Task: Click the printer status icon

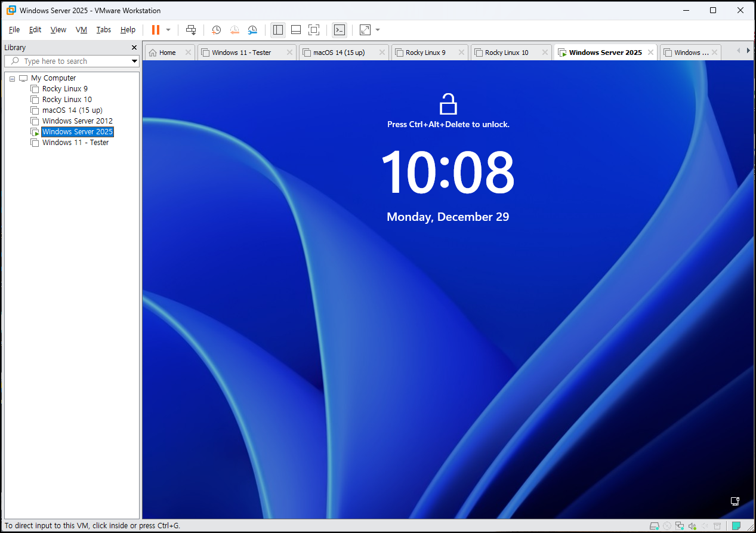Action: click(x=717, y=526)
